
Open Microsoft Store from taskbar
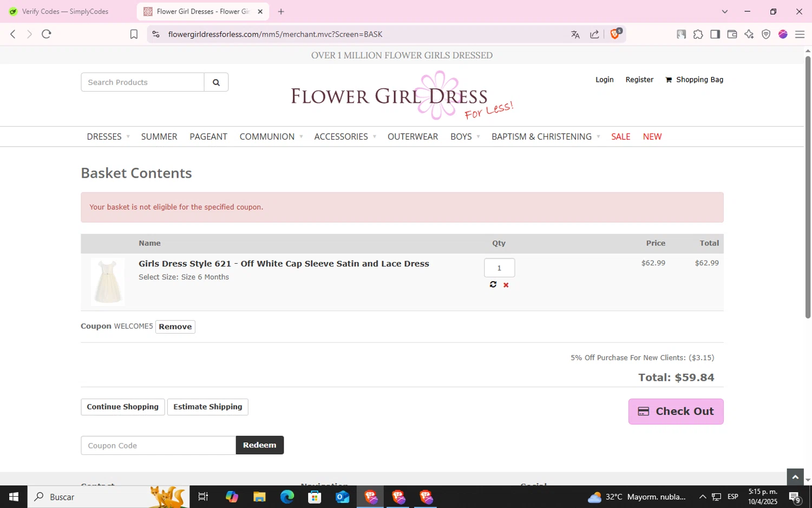[x=315, y=497]
